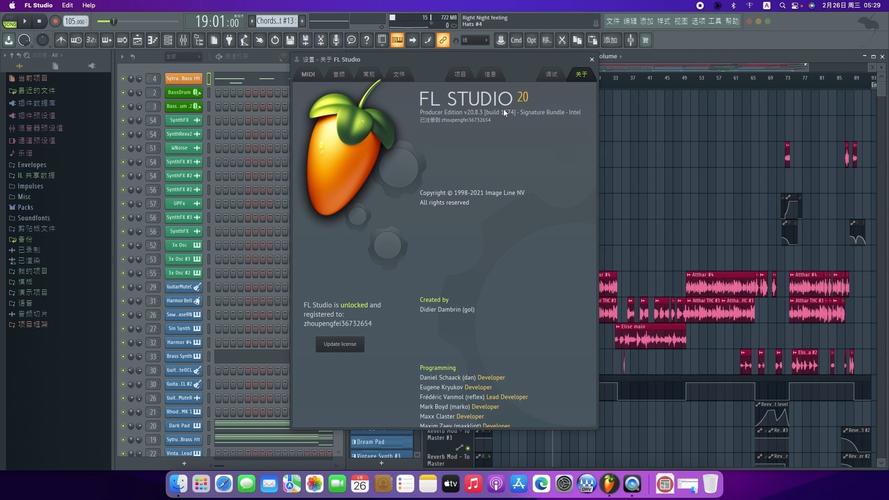This screenshot has width=889, height=500.
Task: Toggle the Song/Pattern mode switch
Action: point(10,21)
